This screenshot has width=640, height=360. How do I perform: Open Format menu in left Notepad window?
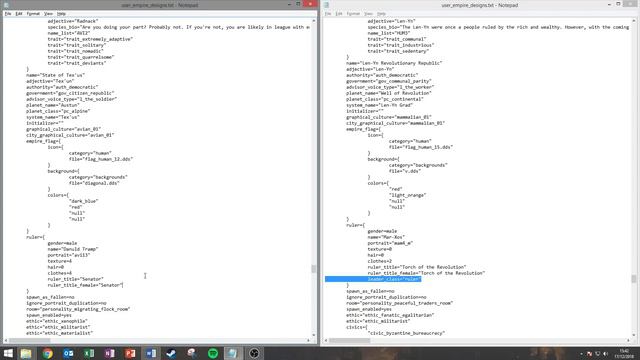tap(33, 13)
